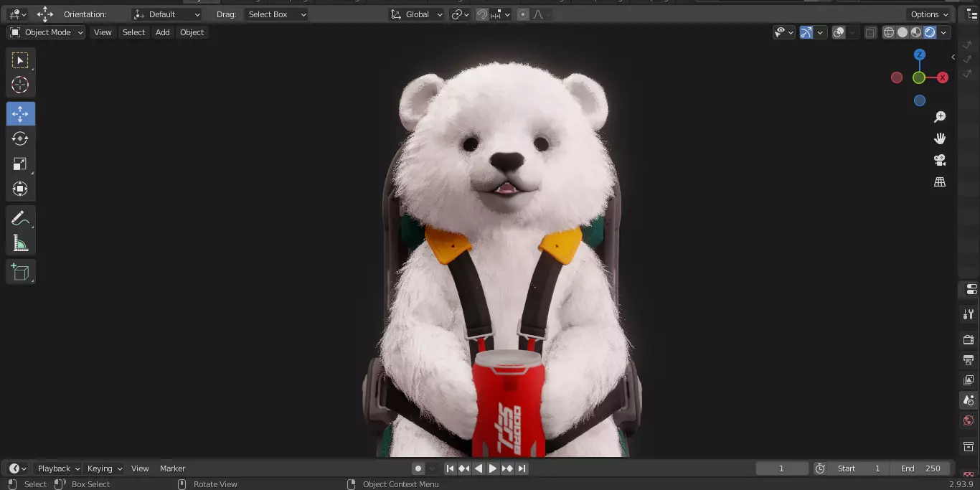Viewport: 980px width, 490px height.
Task: Open the viewport shading options arrow
Action: click(x=944, y=32)
